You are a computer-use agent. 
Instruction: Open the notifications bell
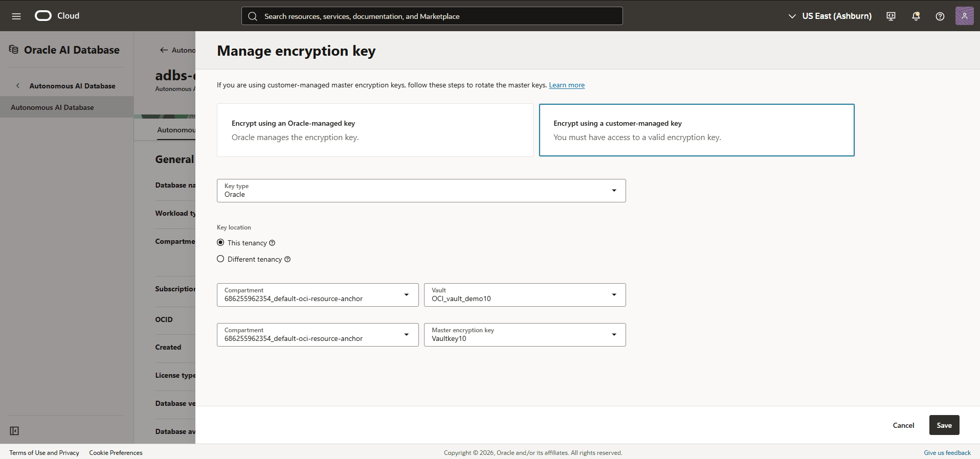(x=916, y=16)
